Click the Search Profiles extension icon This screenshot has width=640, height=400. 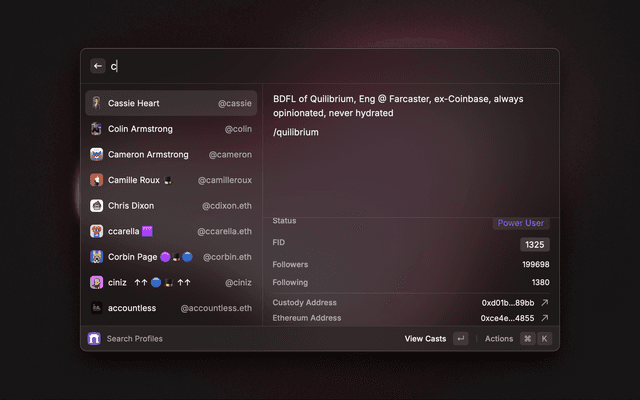94,339
